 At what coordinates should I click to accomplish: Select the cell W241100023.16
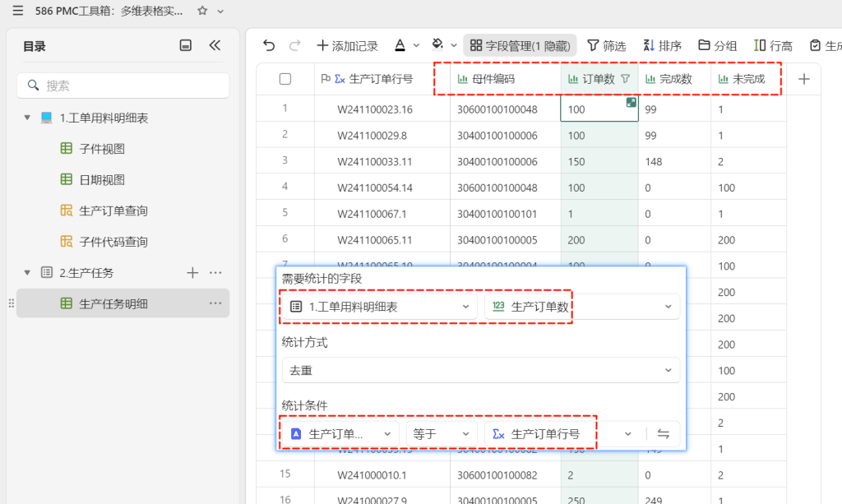382,109
